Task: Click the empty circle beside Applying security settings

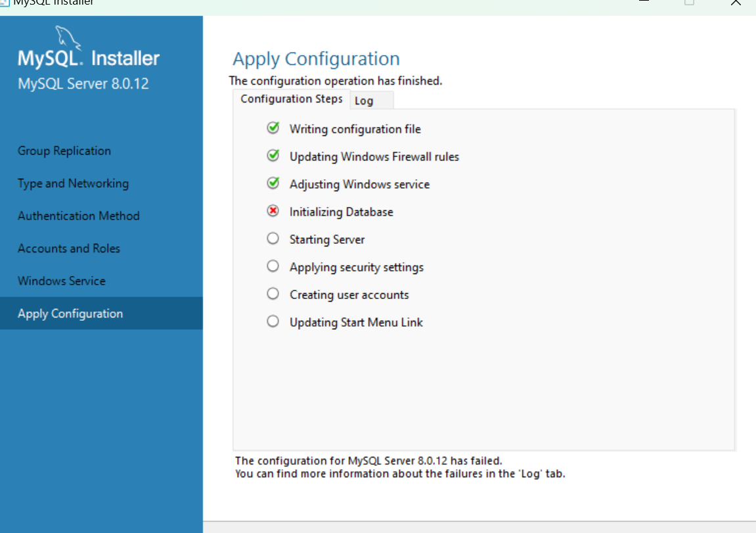Action: coord(273,266)
